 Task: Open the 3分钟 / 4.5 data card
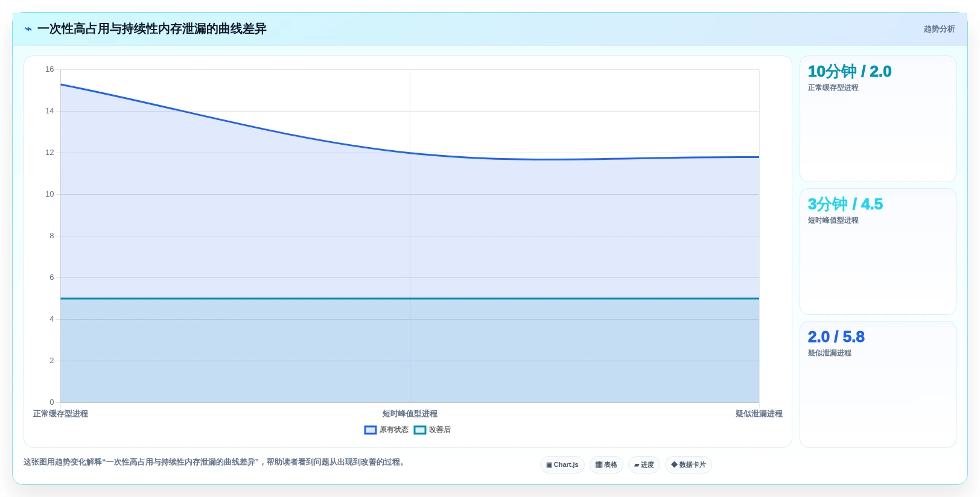[877, 252]
